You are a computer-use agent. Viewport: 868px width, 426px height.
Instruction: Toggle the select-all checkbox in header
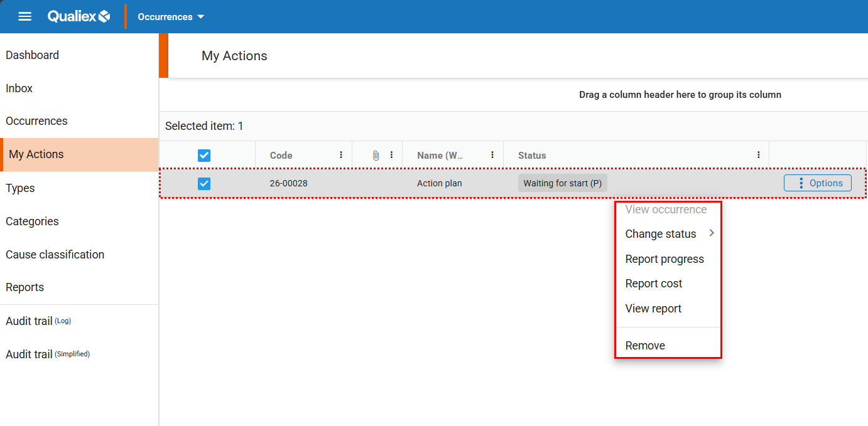point(204,156)
